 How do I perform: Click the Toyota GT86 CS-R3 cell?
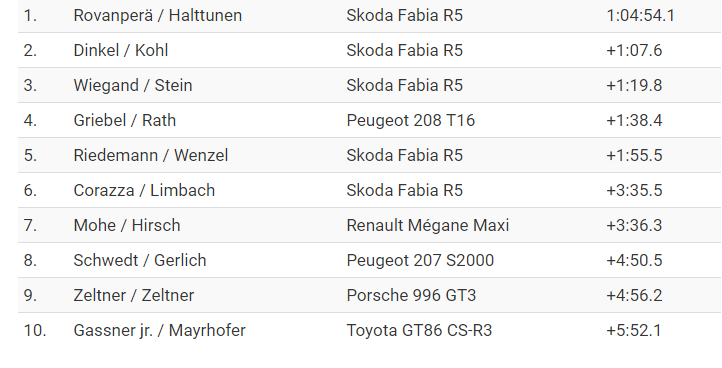click(x=419, y=330)
